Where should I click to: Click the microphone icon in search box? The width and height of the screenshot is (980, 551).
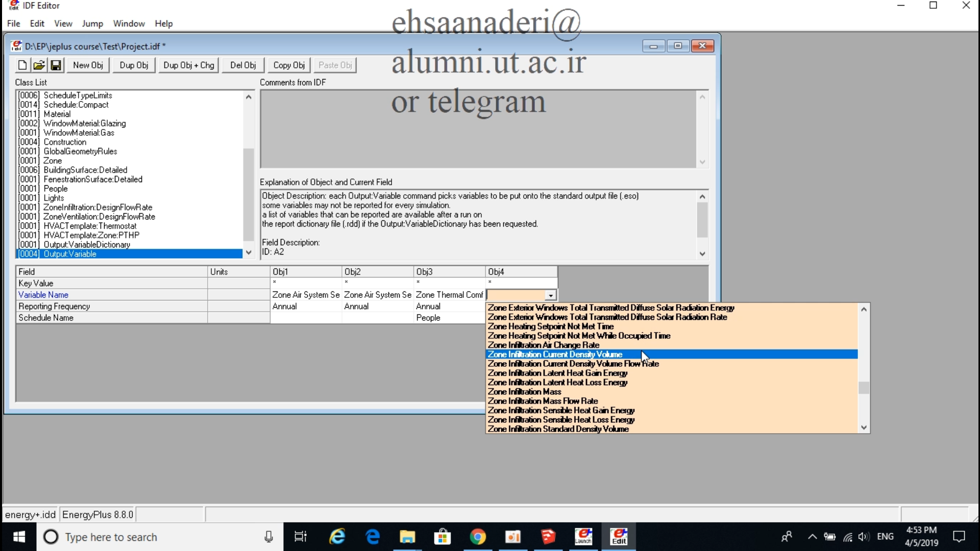coord(268,537)
